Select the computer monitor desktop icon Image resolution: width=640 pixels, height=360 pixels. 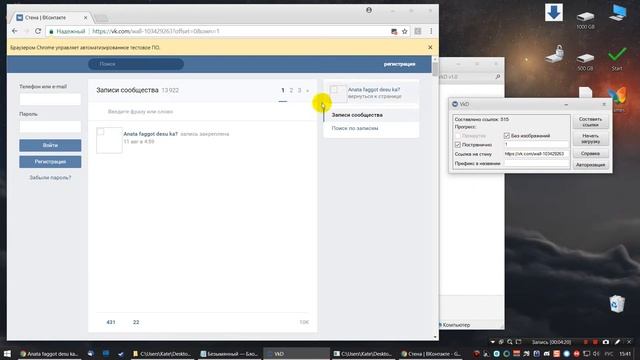[618, 13]
